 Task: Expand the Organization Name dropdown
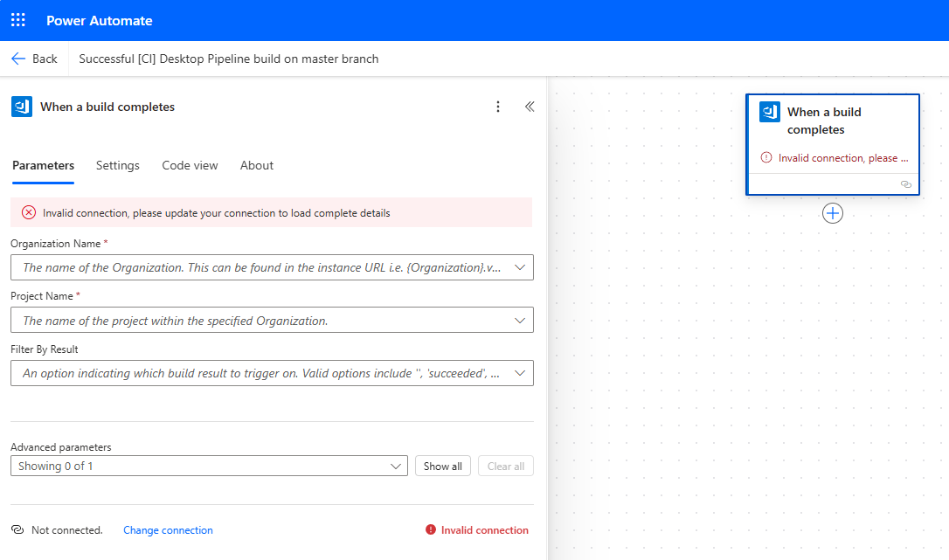click(x=521, y=267)
